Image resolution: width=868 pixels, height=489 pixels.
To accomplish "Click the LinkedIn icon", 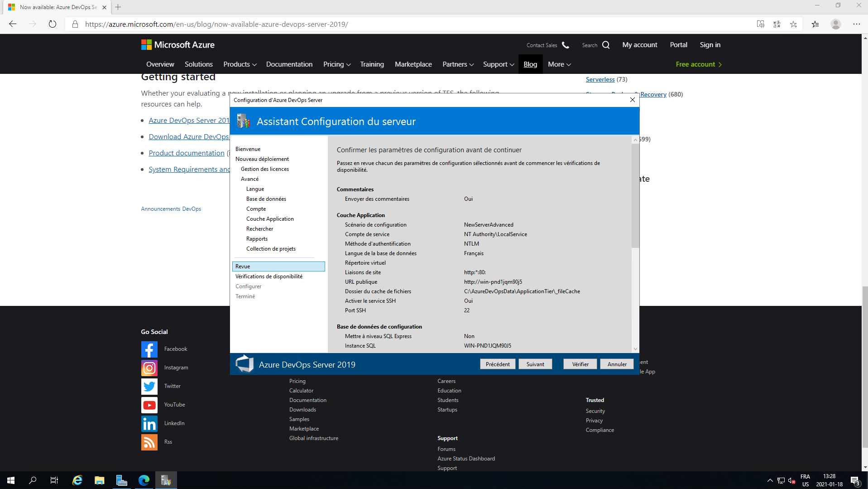I will point(149,423).
